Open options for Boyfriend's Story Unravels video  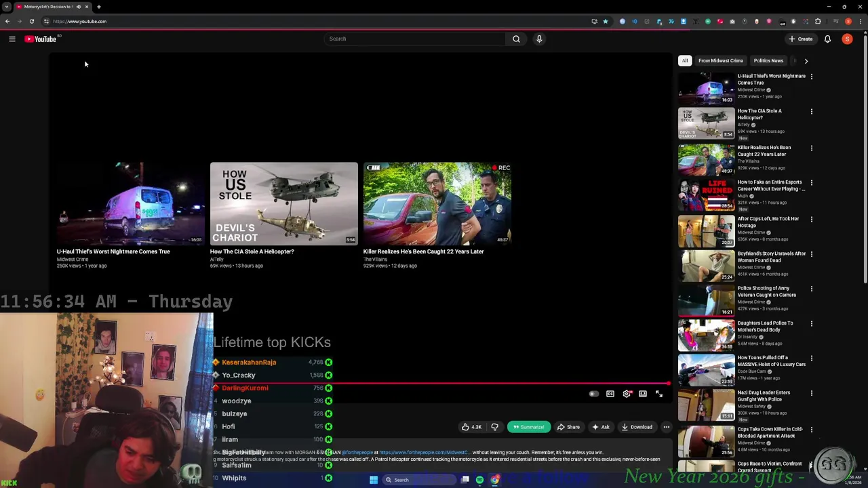(811, 254)
